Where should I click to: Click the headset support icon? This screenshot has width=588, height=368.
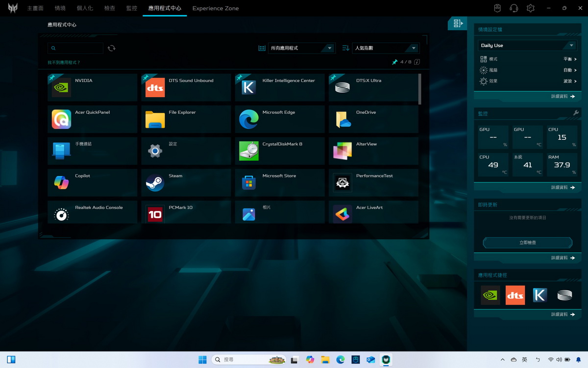tap(514, 8)
